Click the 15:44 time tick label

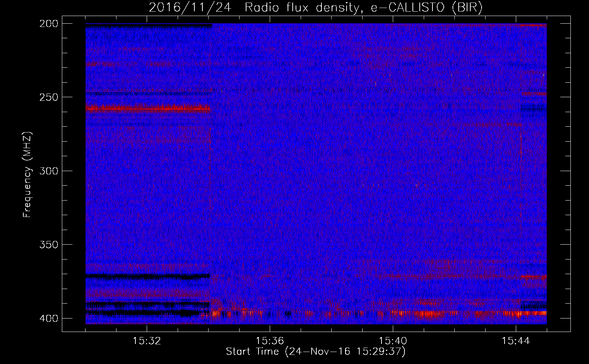(516, 341)
